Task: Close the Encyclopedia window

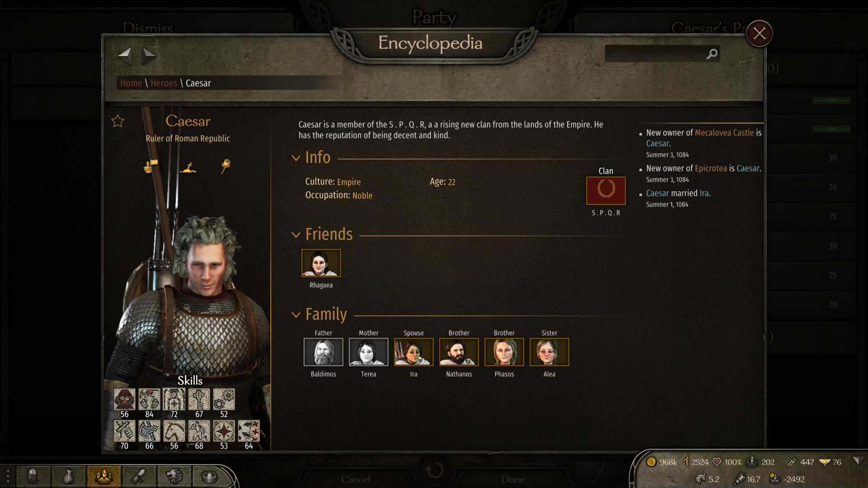Action: click(759, 33)
